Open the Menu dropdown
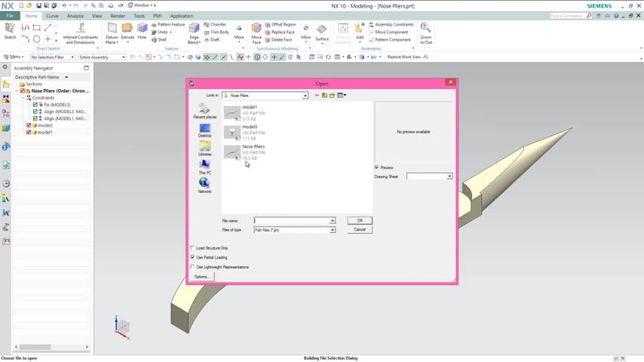This screenshot has height=362, width=644. point(14,57)
